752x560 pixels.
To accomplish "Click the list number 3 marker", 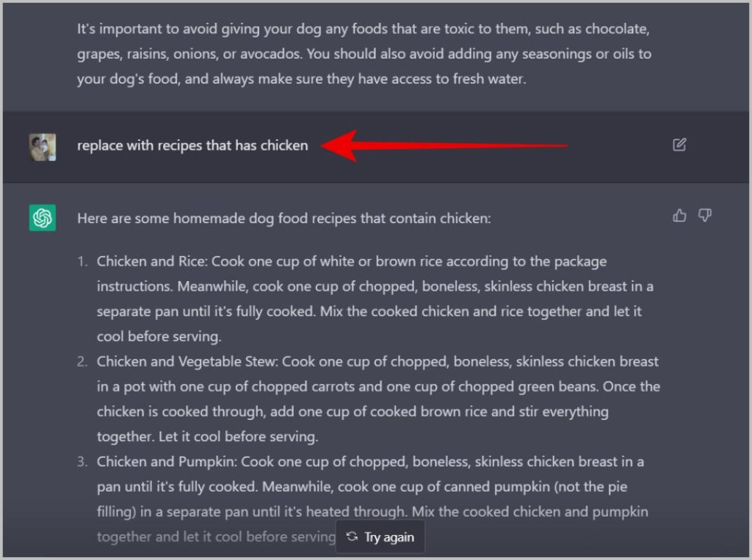I will 82,462.
